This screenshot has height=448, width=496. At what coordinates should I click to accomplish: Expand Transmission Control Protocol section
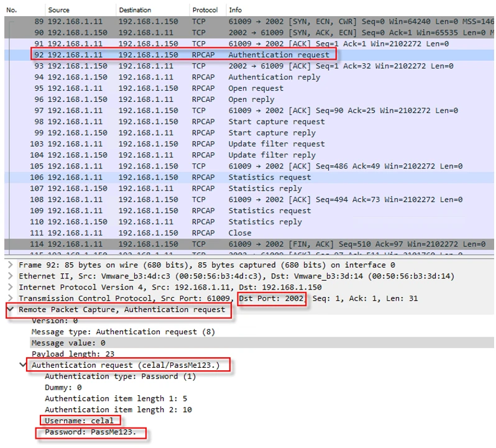(9, 298)
